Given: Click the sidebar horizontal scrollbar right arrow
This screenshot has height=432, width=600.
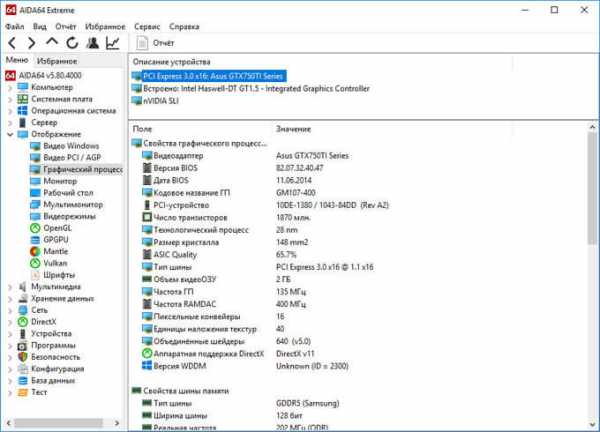Looking at the screenshot, I should click(x=117, y=423).
